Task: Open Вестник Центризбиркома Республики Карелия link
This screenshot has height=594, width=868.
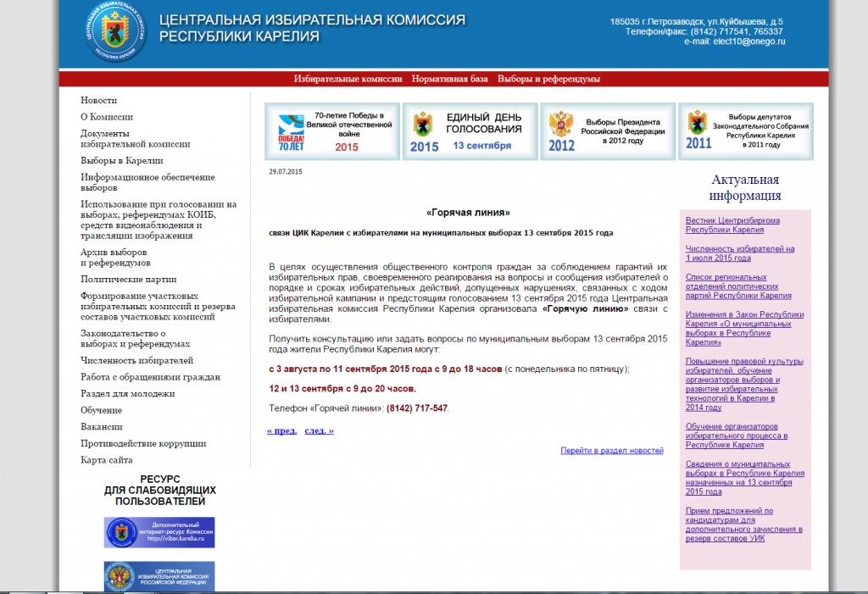Action: [x=732, y=225]
